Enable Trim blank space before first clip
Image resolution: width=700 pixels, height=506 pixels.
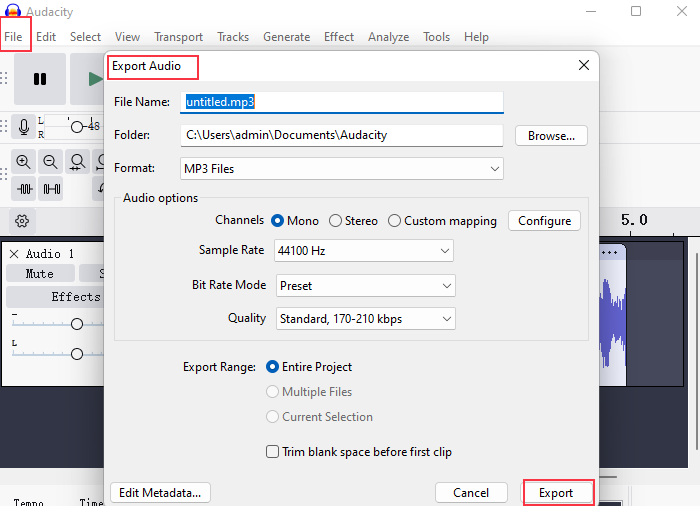359,452
